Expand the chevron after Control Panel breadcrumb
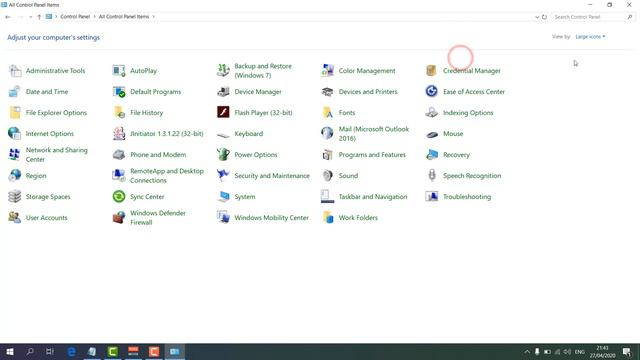This screenshot has width=640, height=360. pyautogui.click(x=94, y=17)
